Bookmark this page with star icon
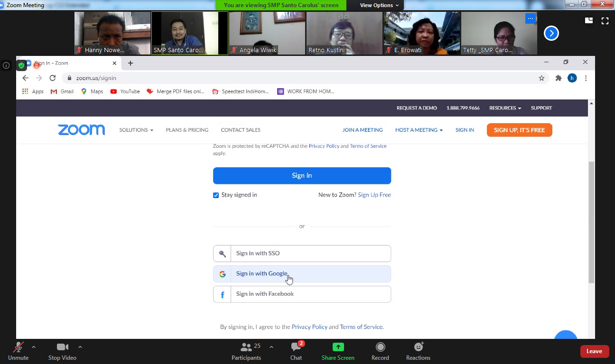The image size is (615, 364). click(x=541, y=78)
